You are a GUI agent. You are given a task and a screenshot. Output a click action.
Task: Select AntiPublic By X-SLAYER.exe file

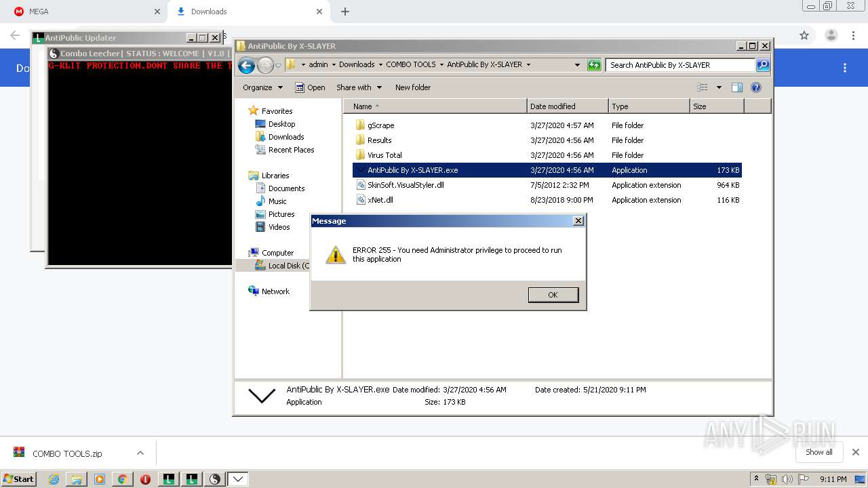547,170
